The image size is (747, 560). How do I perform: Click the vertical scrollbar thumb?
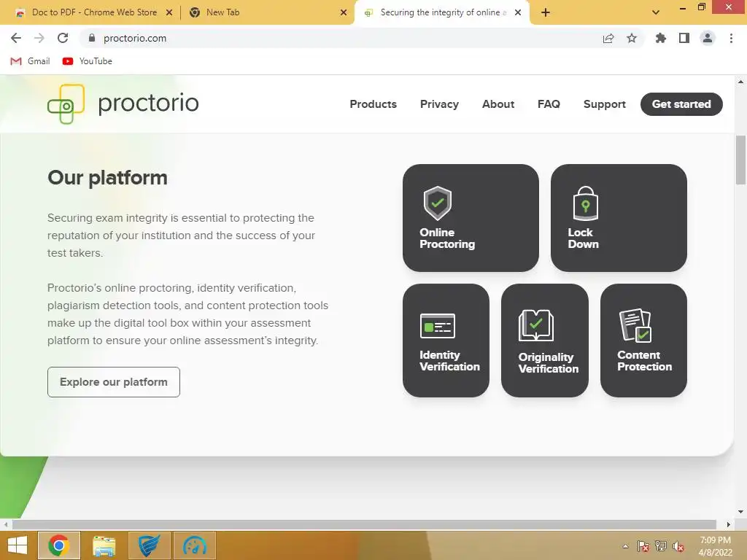[740, 160]
